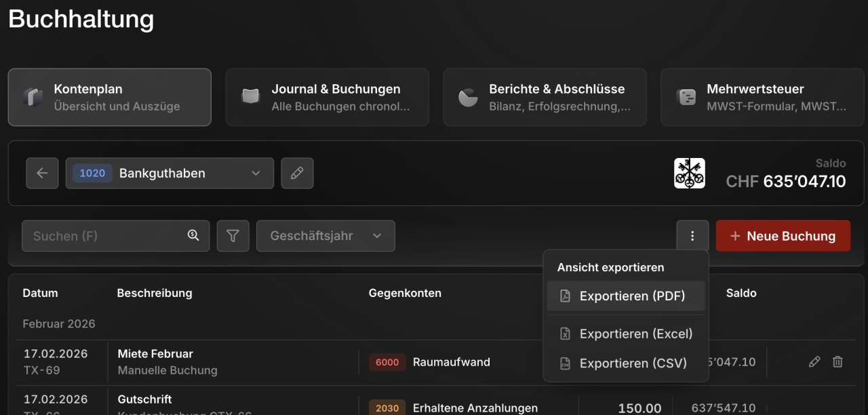Click the bank logo icon
The height and width of the screenshot is (415, 868).
[x=690, y=173]
